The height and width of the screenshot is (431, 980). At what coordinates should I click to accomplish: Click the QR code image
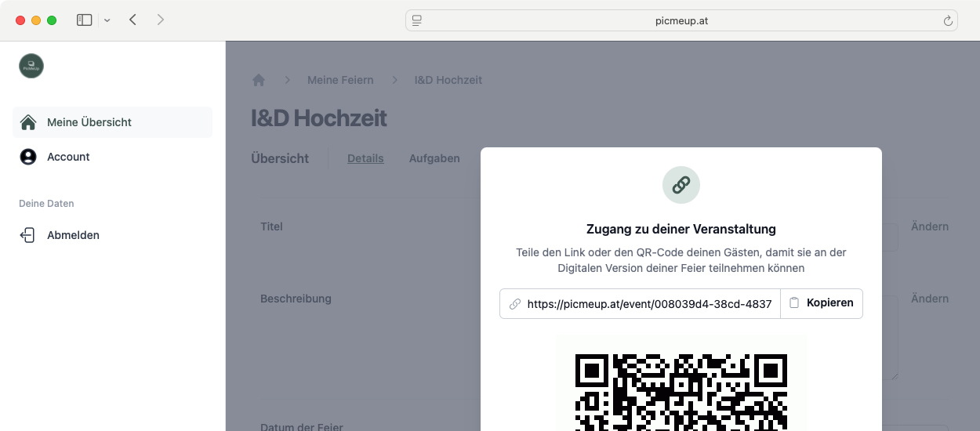pos(681,388)
